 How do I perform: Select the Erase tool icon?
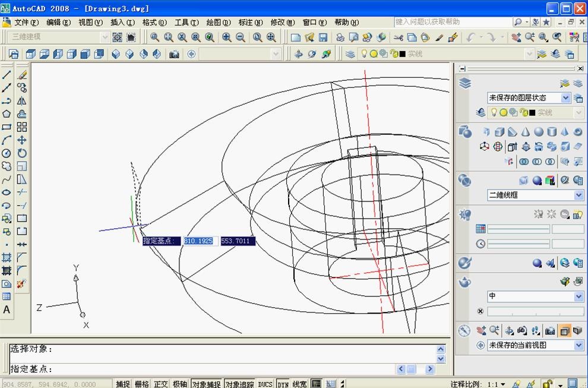[x=22, y=75]
